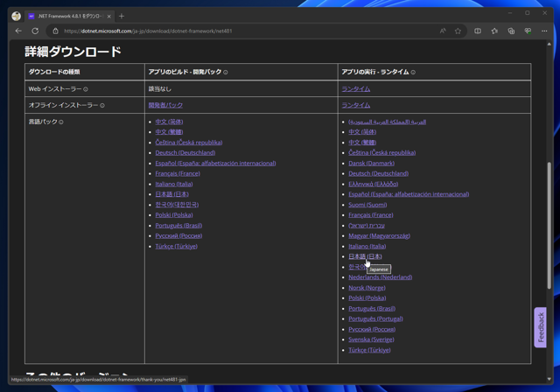Viewport: 560px width, 392px height.
Task: Download runtime Čeština (Česká republika) link
Action: click(x=382, y=153)
